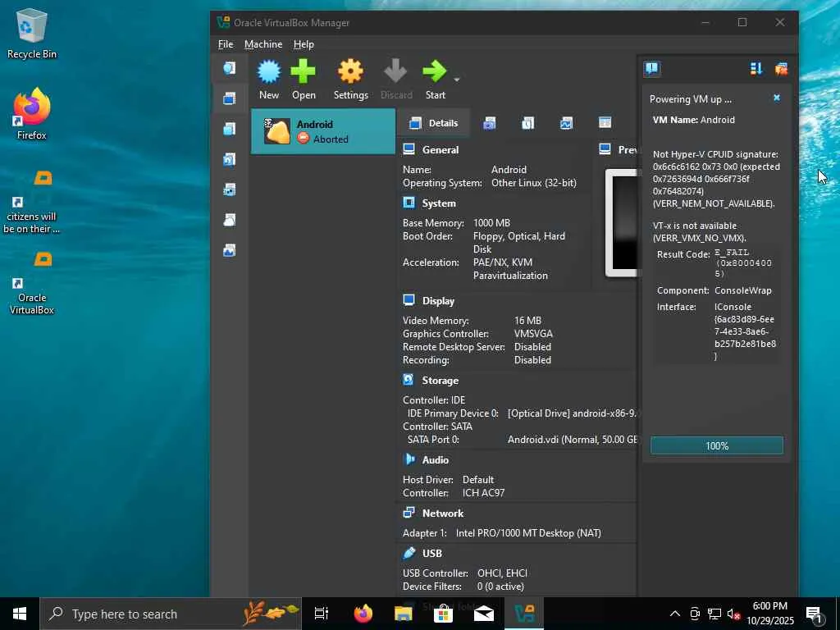Show hidden system tray icons chevron
This screenshot has height=630, width=840.
[675, 614]
